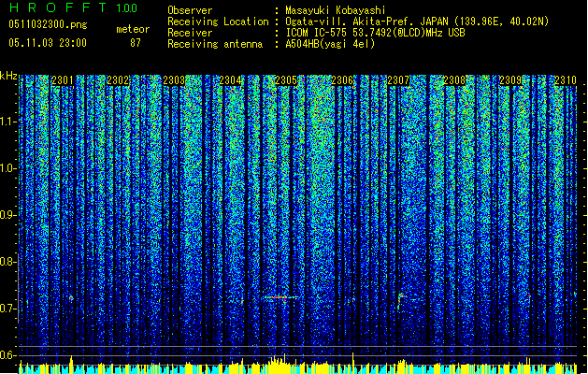Viewport: 588px width, 374px height.
Task: Click the Receiving Location label
Action: [218, 22]
